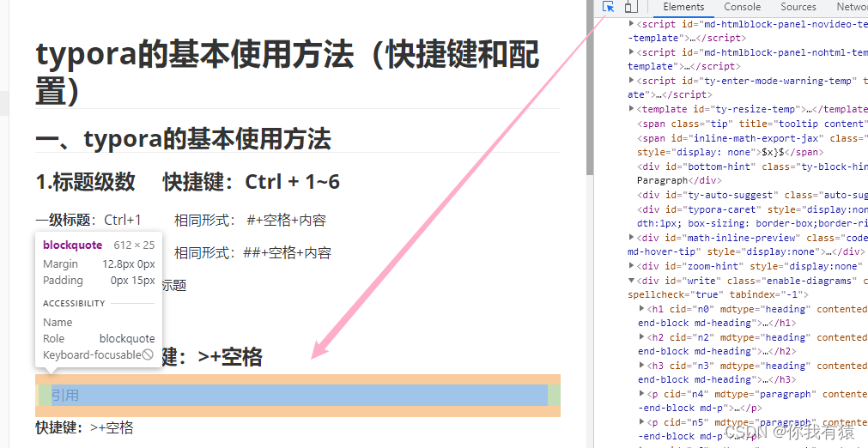Activate the inspect element picker icon
This screenshot has width=868, height=448.
point(609,7)
